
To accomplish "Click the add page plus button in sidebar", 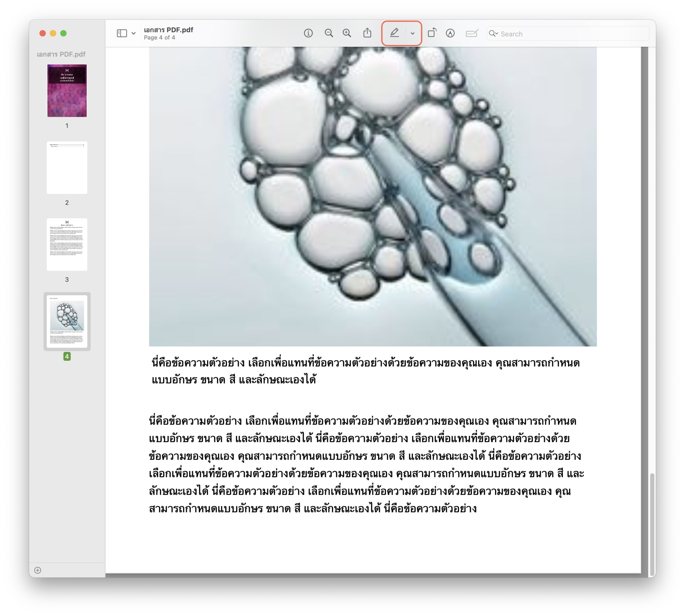I will 38,570.
